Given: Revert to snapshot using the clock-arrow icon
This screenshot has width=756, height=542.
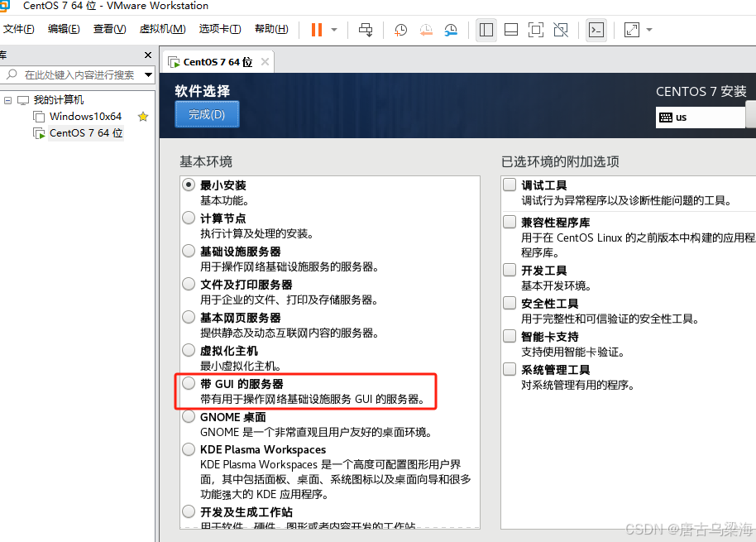Looking at the screenshot, I should [x=426, y=30].
